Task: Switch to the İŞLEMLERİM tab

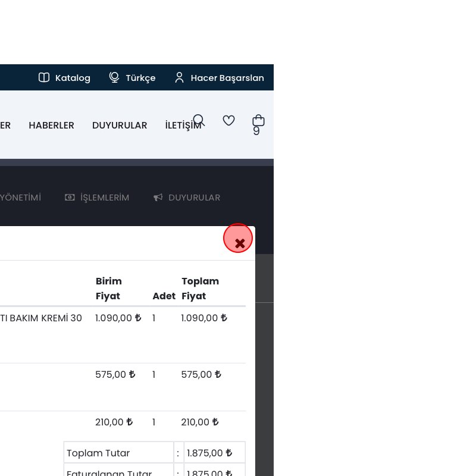Action: tap(104, 198)
